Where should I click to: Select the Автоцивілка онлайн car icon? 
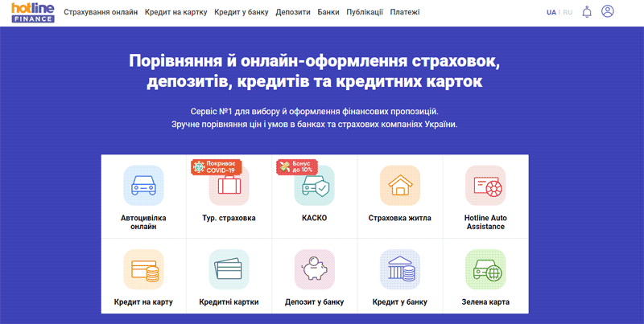click(x=143, y=187)
